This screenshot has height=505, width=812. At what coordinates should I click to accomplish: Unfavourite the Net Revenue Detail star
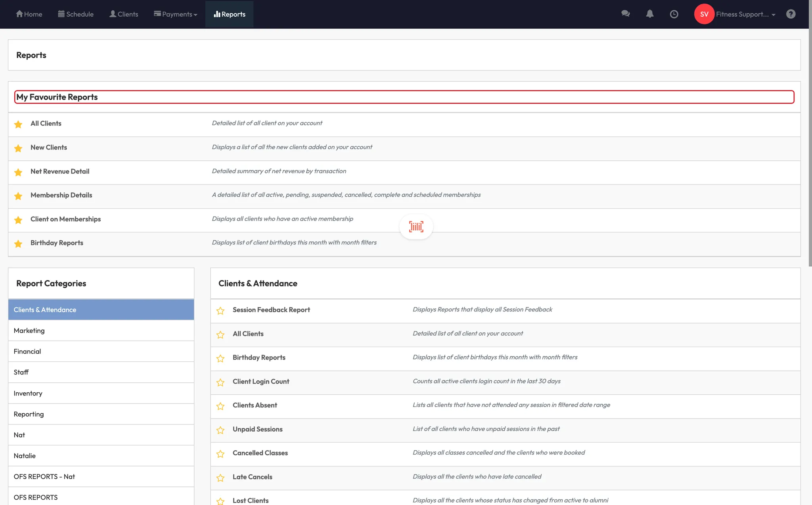18,172
